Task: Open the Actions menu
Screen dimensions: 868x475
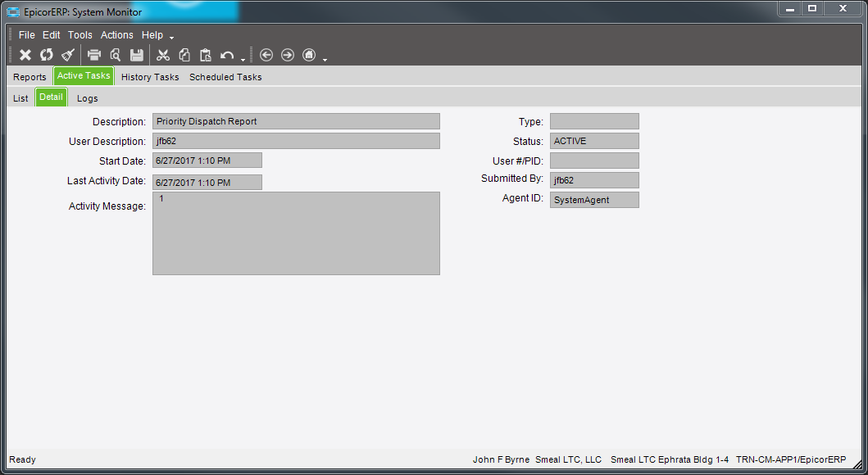Action: coord(117,35)
